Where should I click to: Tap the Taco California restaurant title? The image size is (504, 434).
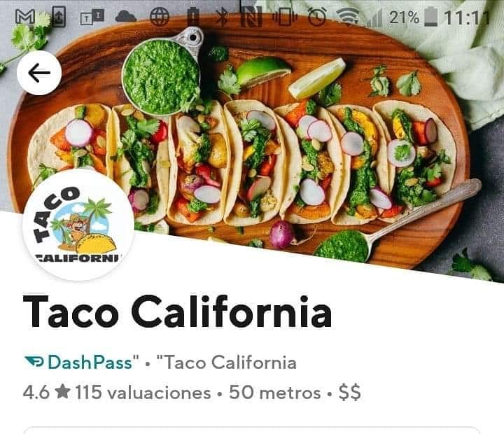pyautogui.click(x=177, y=311)
